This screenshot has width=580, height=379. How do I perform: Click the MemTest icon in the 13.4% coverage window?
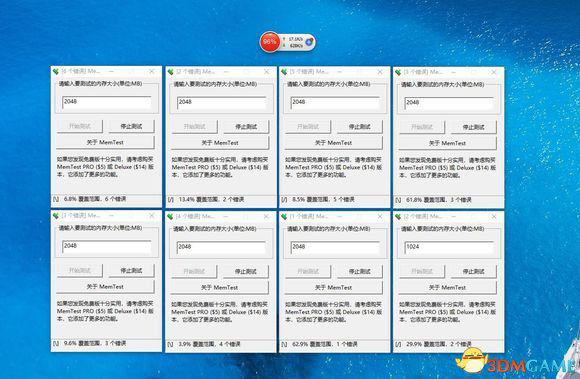(171, 72)
